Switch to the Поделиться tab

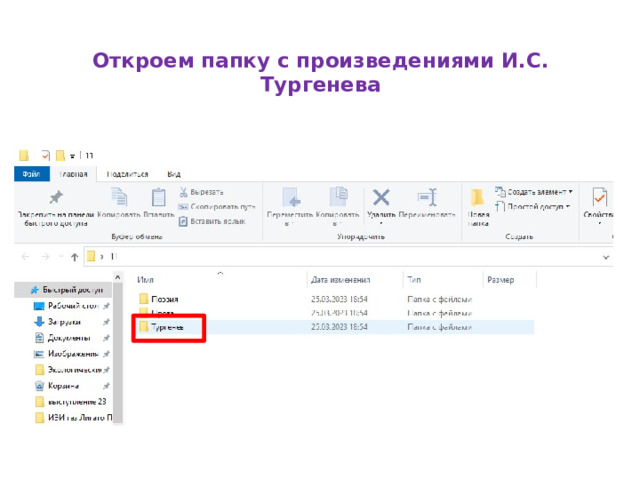coord(127,174)
